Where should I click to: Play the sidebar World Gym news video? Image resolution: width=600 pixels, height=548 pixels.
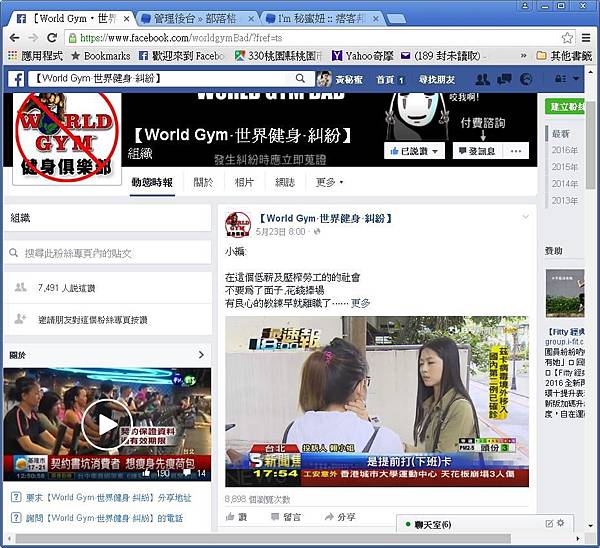click(x=107, y=424)
